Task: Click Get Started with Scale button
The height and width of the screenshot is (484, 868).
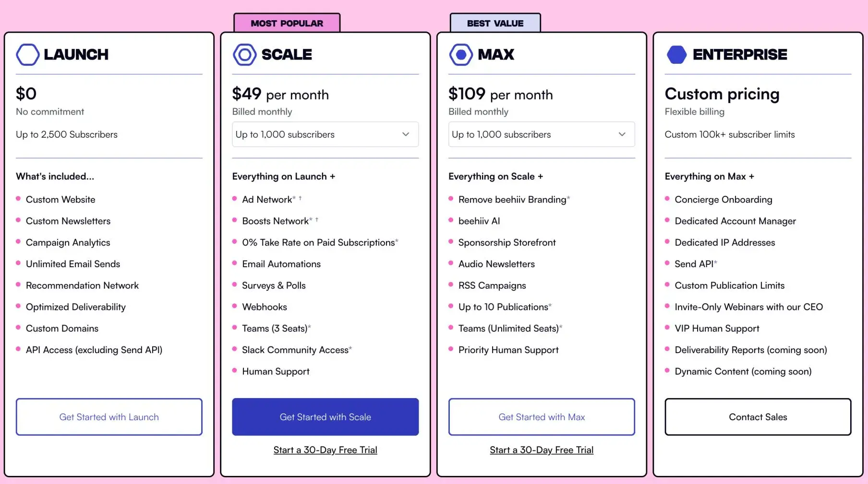Action: [325, 417]
